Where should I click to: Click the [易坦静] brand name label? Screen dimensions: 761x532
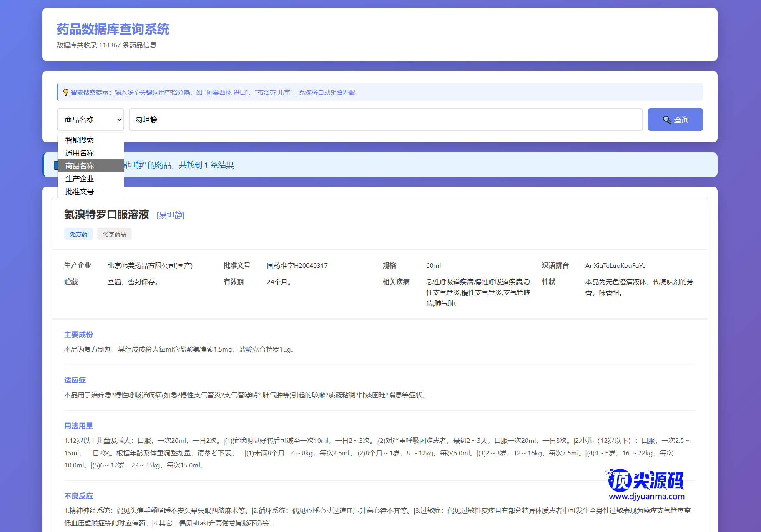click(171, 215)
